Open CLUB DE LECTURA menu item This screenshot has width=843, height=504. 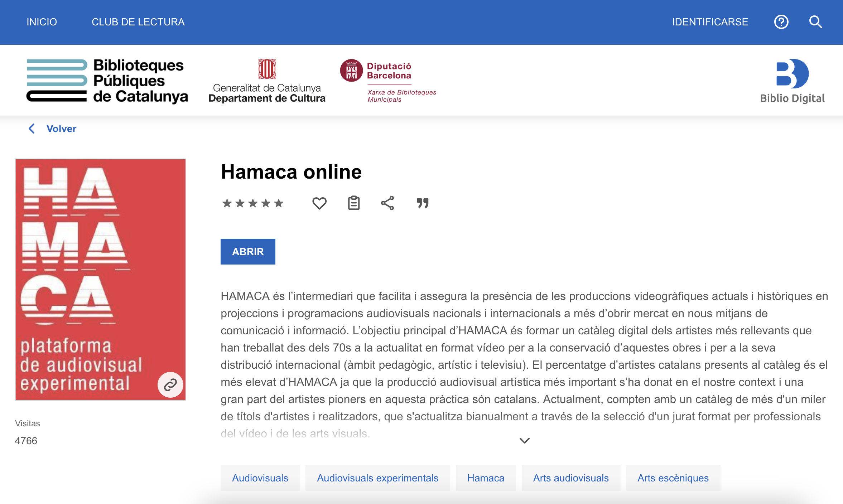point(138,22)
